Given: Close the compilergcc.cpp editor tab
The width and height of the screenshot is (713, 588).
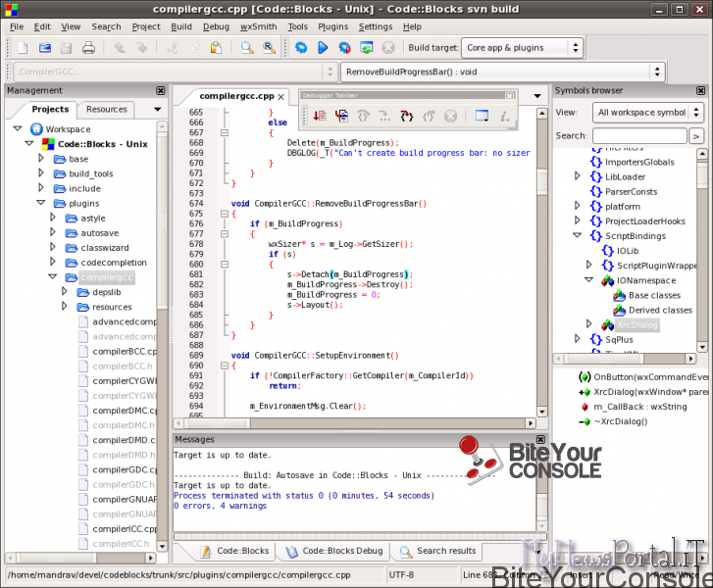Looking at the screenshot, I should point(281,97).
